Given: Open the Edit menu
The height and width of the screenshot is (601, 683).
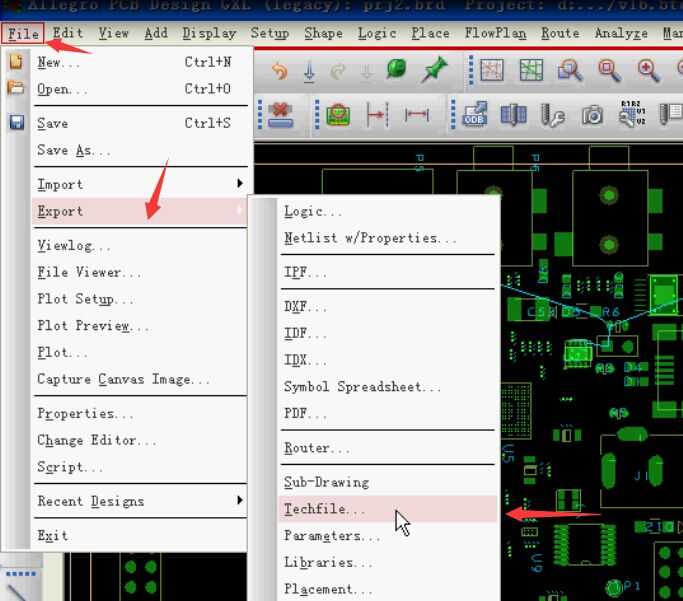Looking at the screenshot, I should [x=68, y=33].
